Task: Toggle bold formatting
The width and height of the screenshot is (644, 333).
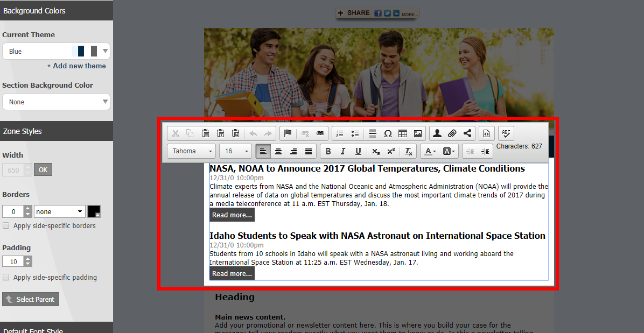Action: 328,151
